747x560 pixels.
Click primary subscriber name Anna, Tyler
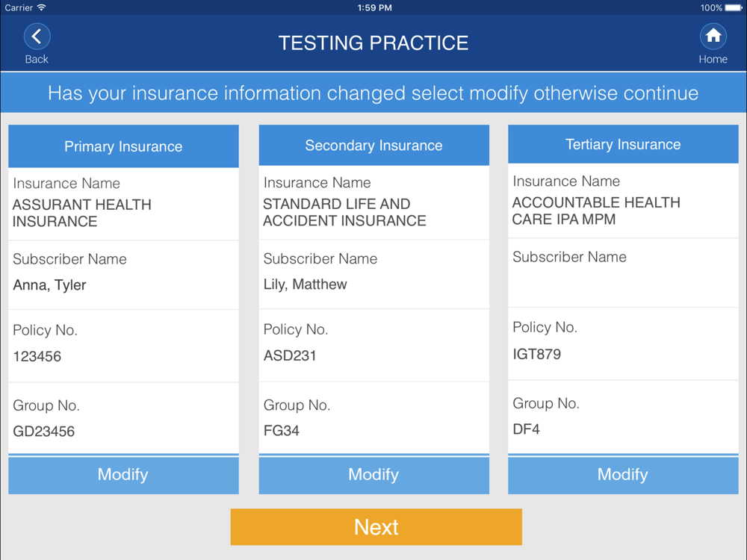[50, 285]
